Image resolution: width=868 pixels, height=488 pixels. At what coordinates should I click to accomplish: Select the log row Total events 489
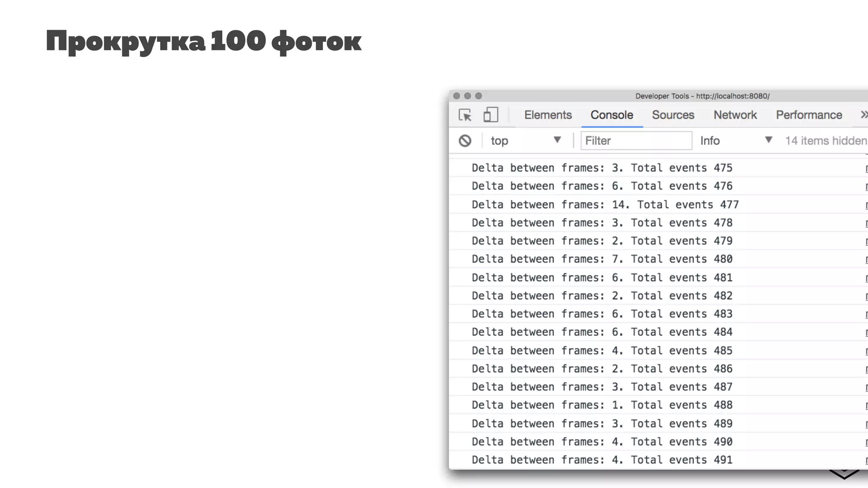tap(658, 424)
